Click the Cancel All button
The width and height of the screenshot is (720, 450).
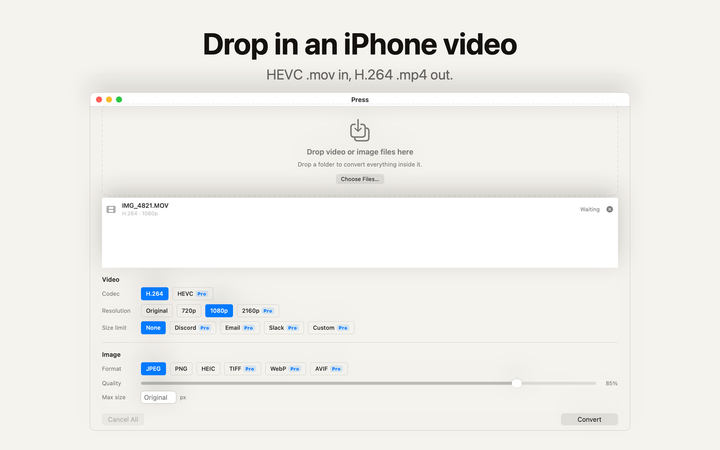tap(123, 419)
